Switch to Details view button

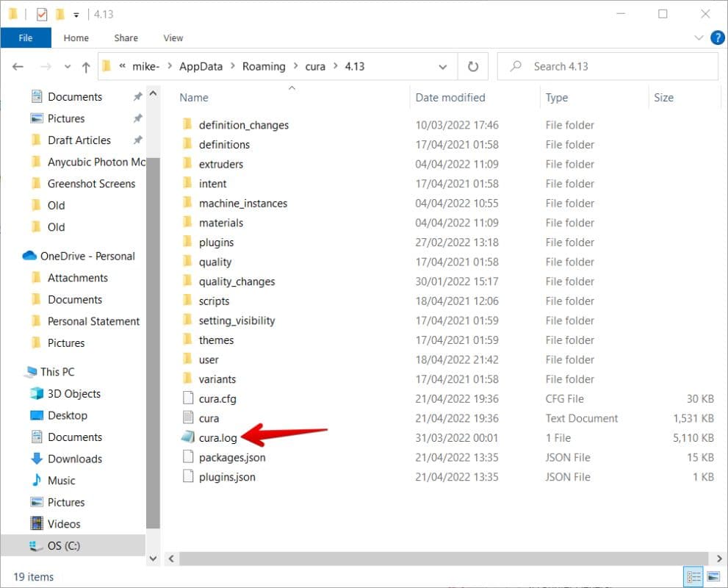click(693, 577)
